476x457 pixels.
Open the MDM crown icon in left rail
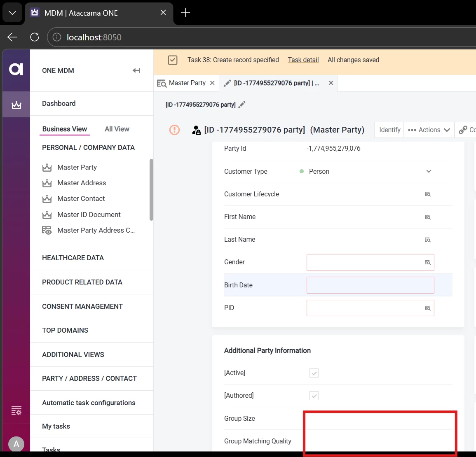(16, 105)
